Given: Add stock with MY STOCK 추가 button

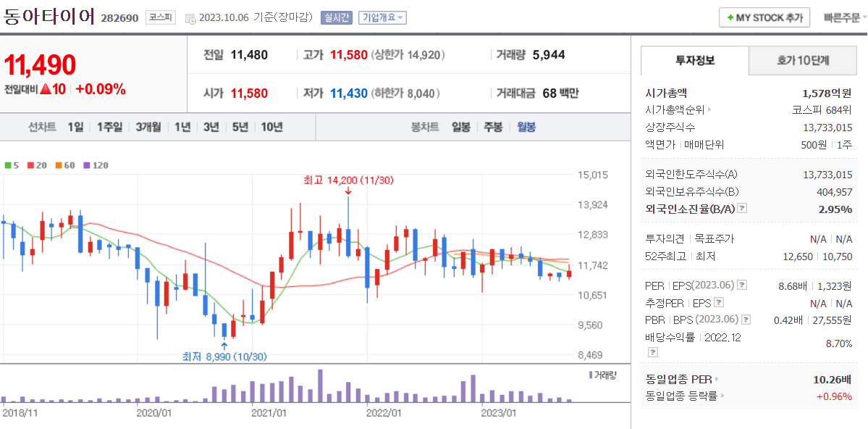Looking at the screenshot, I should pyautogui.click(x=764, y=17).
